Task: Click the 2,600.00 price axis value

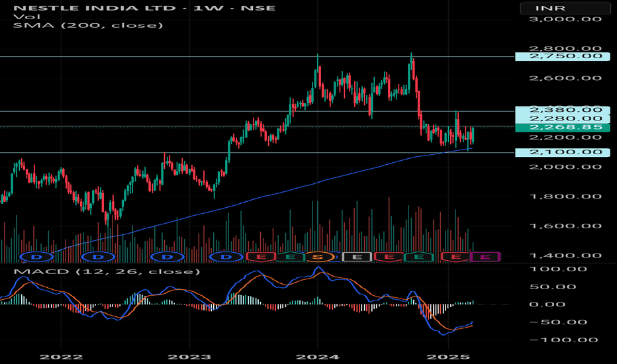Action: point(565,78)
